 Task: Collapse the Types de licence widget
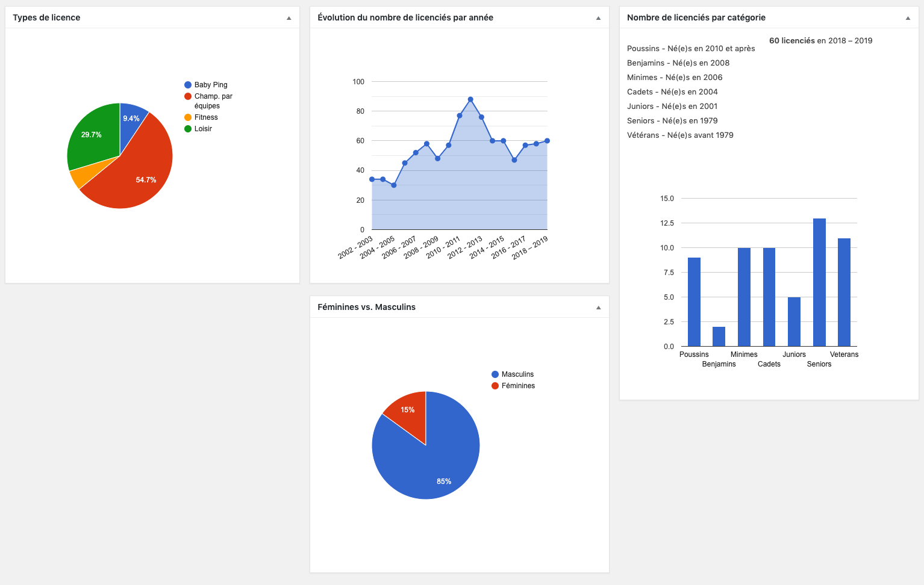tap(289, 18)
